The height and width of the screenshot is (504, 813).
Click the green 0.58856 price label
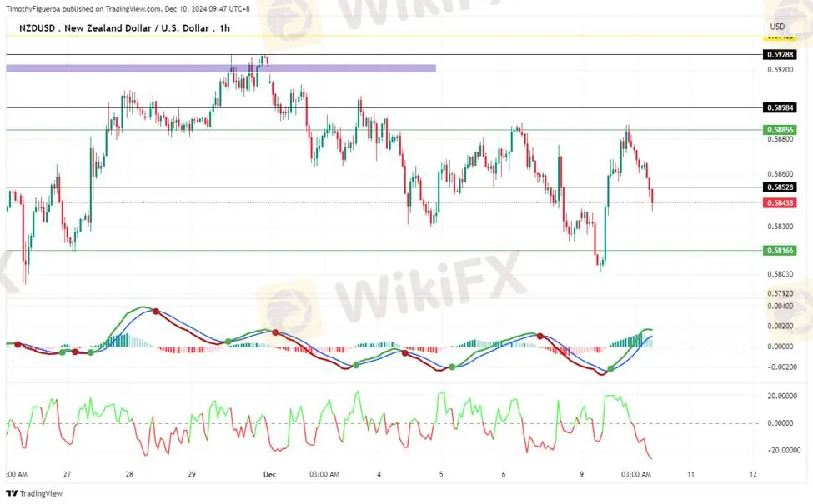780,130
